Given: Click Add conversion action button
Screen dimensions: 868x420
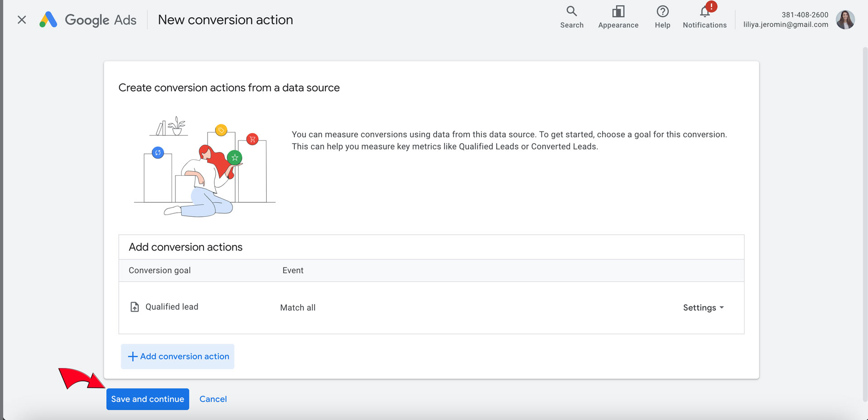Looking at the screenshot, I should (178, 356).
